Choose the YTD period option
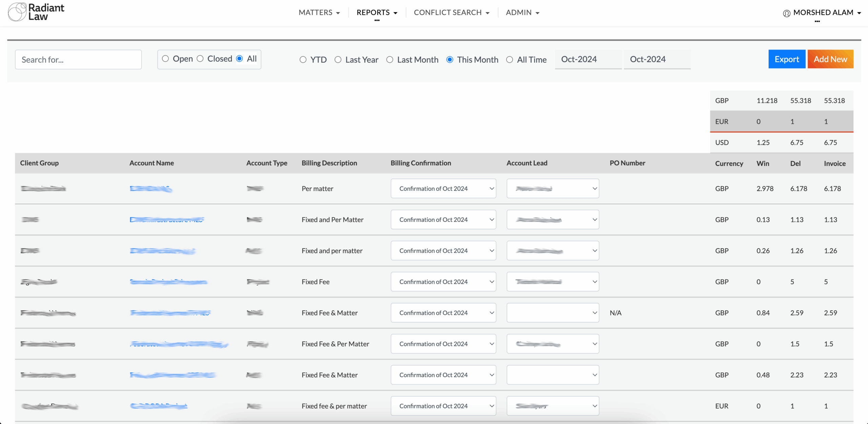The width and height of the screenshot is (868, 424). tap(303, 60)
